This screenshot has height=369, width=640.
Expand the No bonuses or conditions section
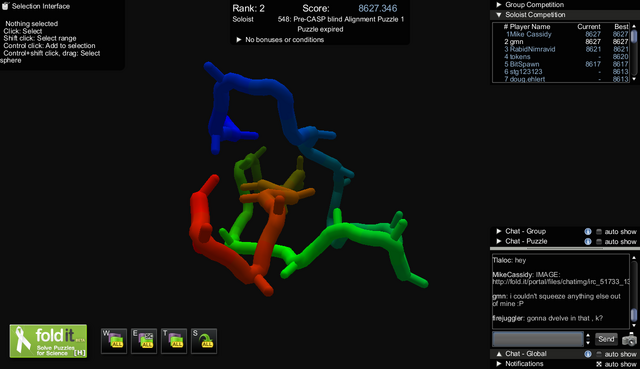[239, 40]
